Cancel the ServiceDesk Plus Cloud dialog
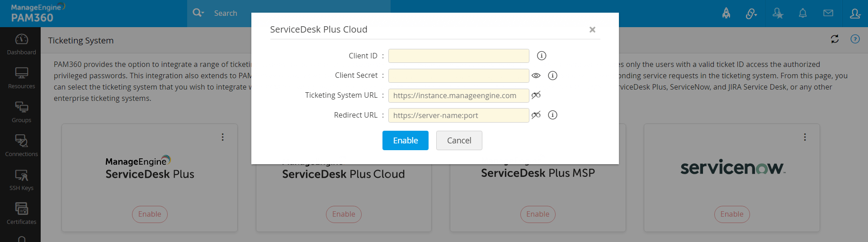The height and width of the screenshot is (242, 868). coord(459,141)
